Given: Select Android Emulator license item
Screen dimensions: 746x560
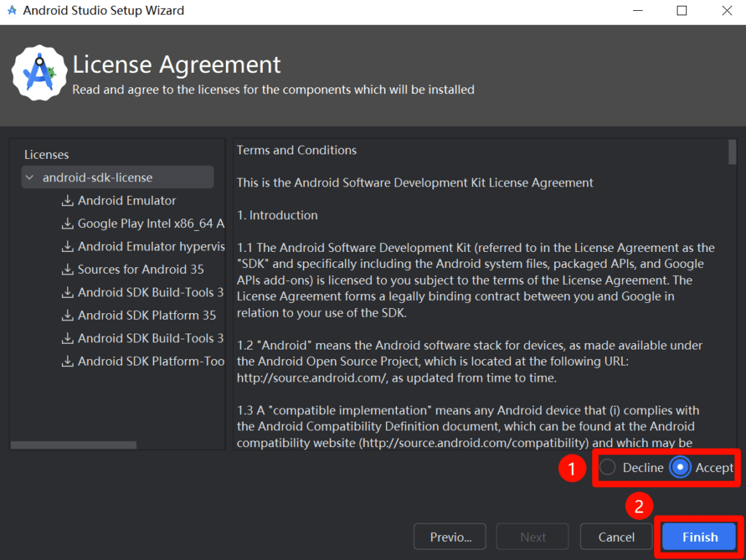Looking at the screenshot, I should pos(127,201).
